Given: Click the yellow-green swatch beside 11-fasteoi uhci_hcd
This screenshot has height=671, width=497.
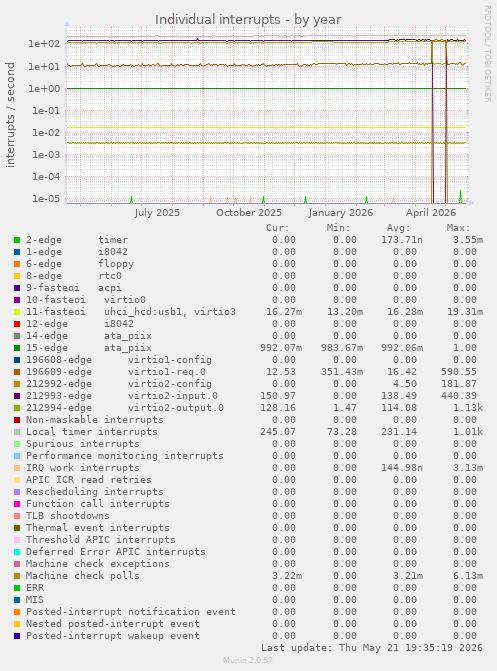Looking at the screenshot, I should tap(17, 312).
